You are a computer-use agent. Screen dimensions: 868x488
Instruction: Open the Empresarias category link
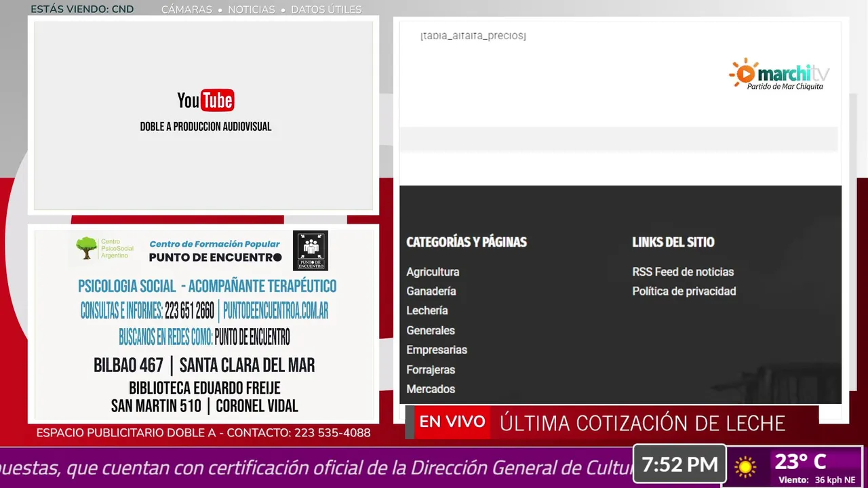437,350
